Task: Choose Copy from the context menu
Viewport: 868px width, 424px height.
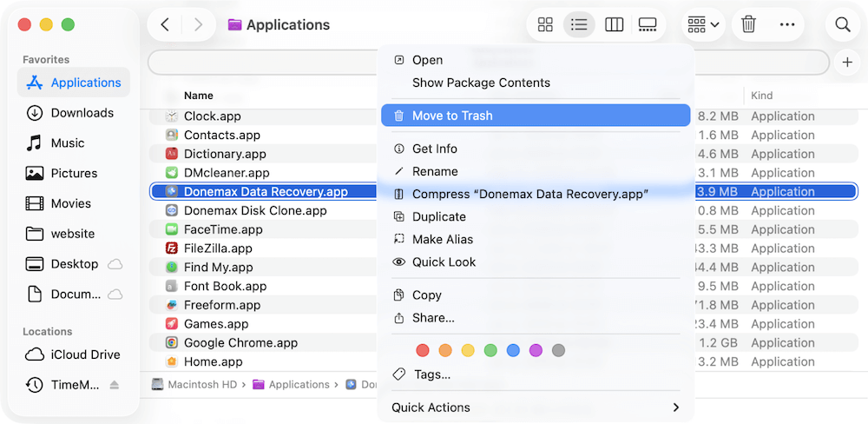Action: coord(536,295)
